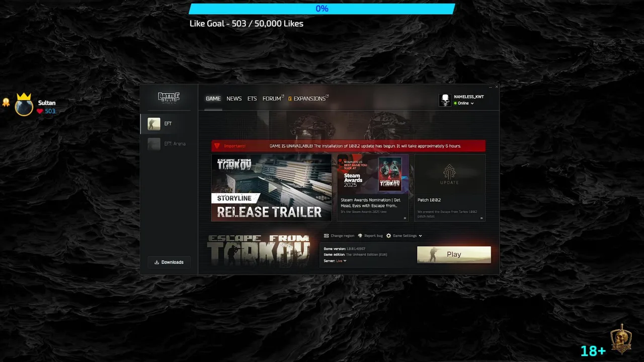This screenshot has width=644, height=362.
Task: Open the Downloads panel
Action: tap(169, 262)
